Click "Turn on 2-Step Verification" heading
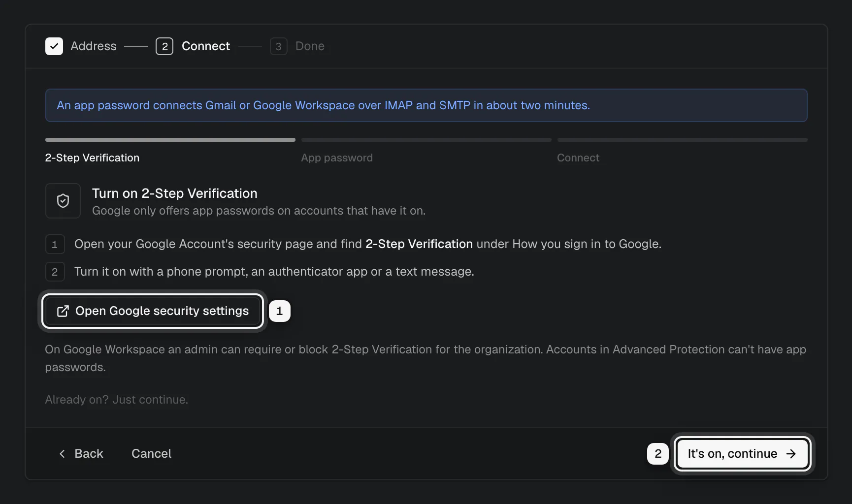 click(x=175, y=193)
